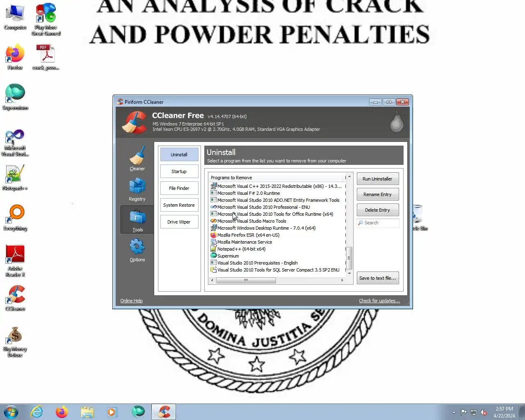Open Play More Great Games shortcut
The image size is (525, 420).
point(46,19)
